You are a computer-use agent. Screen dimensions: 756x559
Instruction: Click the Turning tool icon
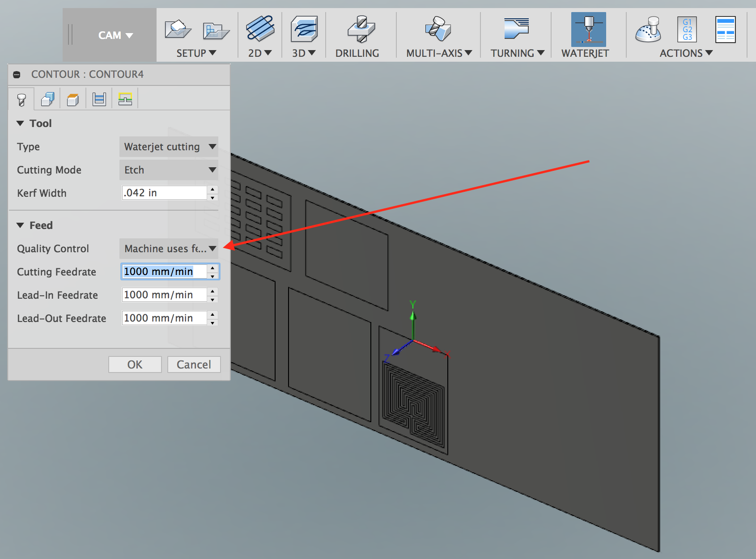(517, 29)
